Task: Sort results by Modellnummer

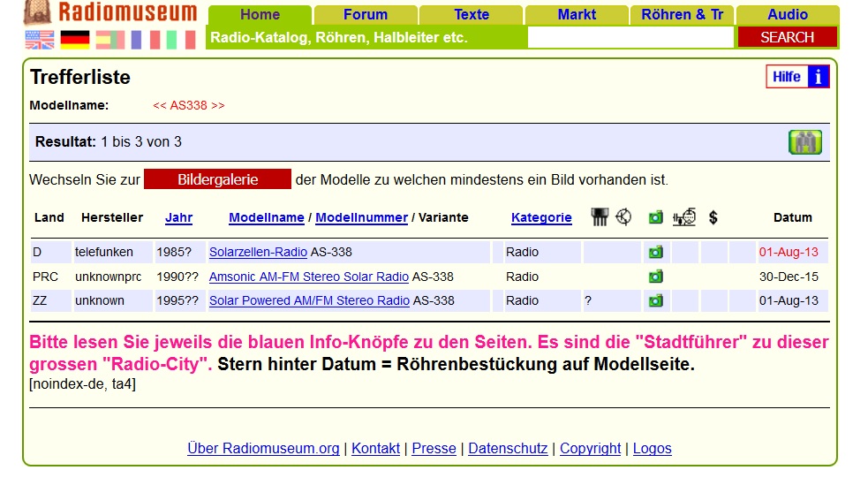Action: [x=361, y=217]
